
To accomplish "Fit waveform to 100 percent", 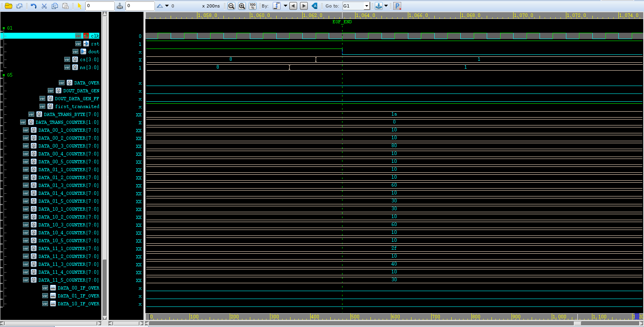I will pos(253,6).
